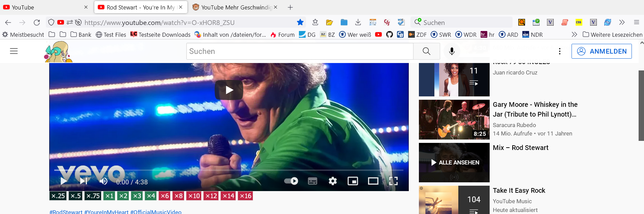Image resolution: width=644 pixels, height=214 pixels.
Task: Mute the video volume speaker icon
Action: (x=103, y=181)
